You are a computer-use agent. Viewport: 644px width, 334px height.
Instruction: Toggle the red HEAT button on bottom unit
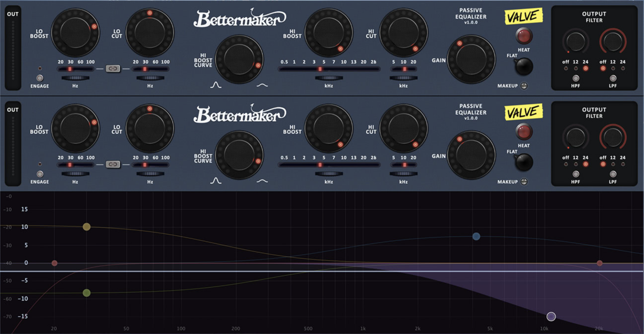click(x=524, y=132)
